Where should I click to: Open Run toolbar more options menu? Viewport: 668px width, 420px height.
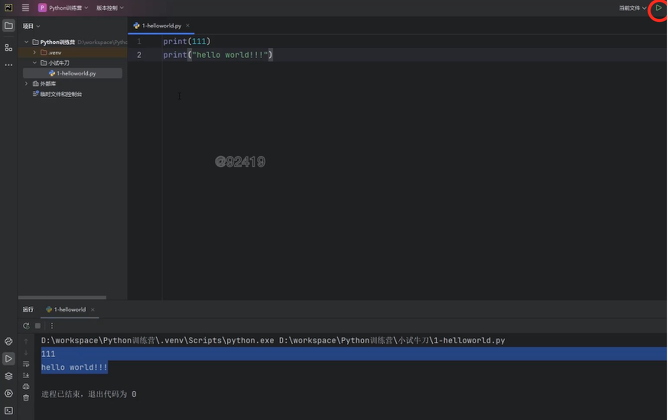pos(52,326)
